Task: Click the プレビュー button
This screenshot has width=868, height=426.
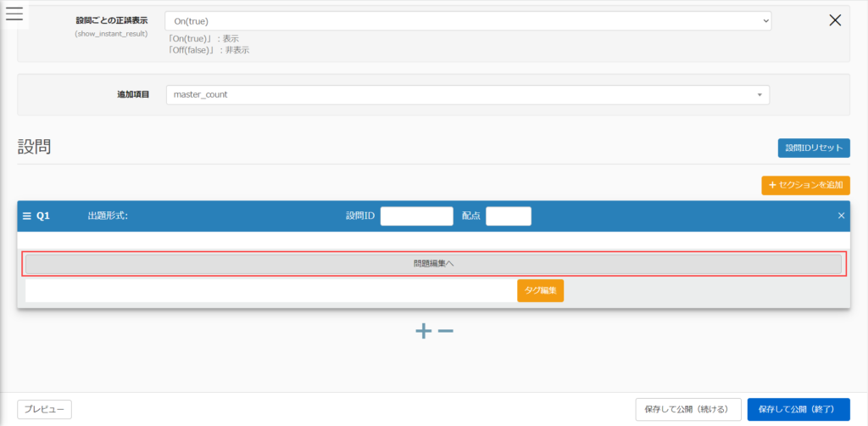Action: (x=44, y=409)
